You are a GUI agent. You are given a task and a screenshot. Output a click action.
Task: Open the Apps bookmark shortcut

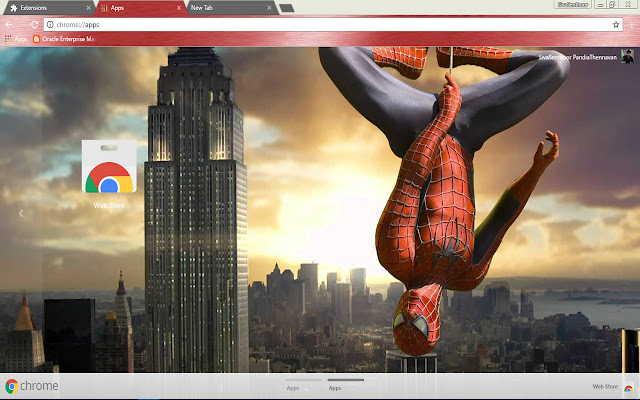(16, 39)
